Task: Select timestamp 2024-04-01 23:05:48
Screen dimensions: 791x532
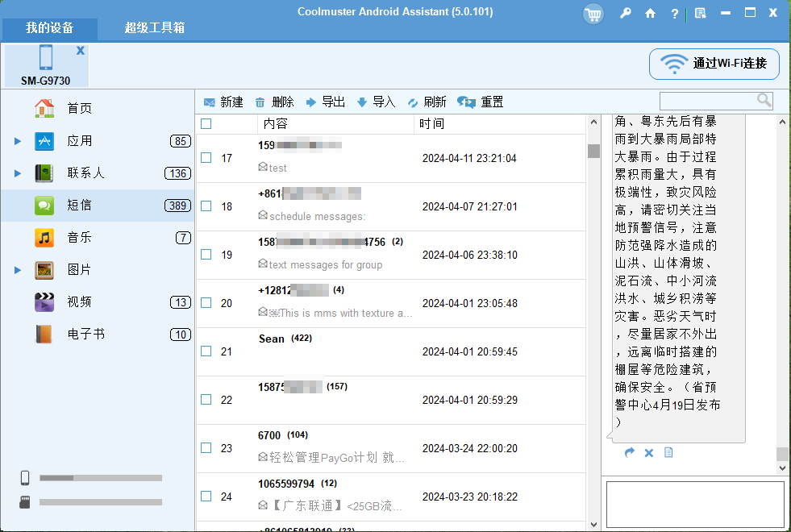Action: point(469,304)
